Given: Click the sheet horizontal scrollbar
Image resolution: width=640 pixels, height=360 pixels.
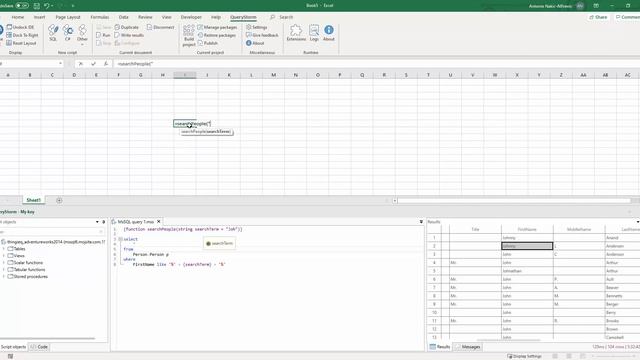Looking at the screenshot, I should coord(514,200).
